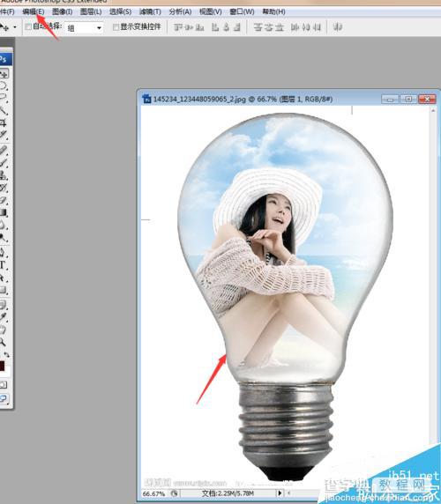Maximize the 145234_123448059065_2.jpg document window
The image size is (441, 504).
coord(408,99)
